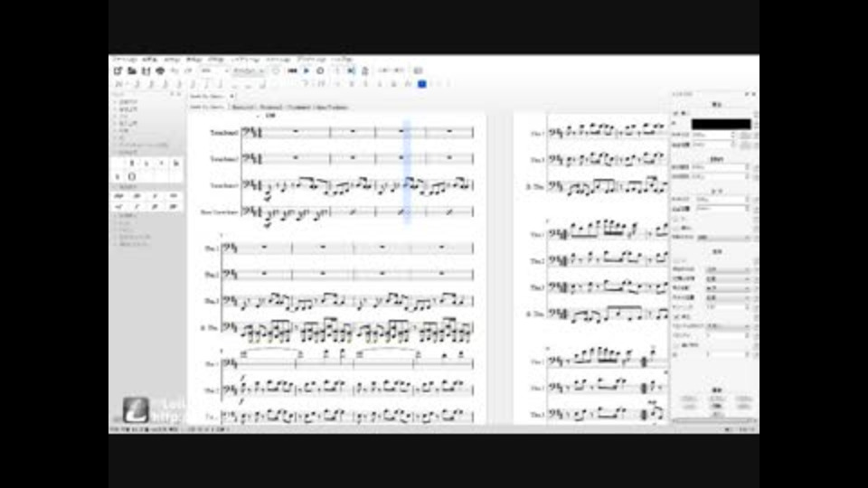Pick the parentheses accidental symbol in palette
The width and height of the screenshot is (868, 488).
click(132, 176)
